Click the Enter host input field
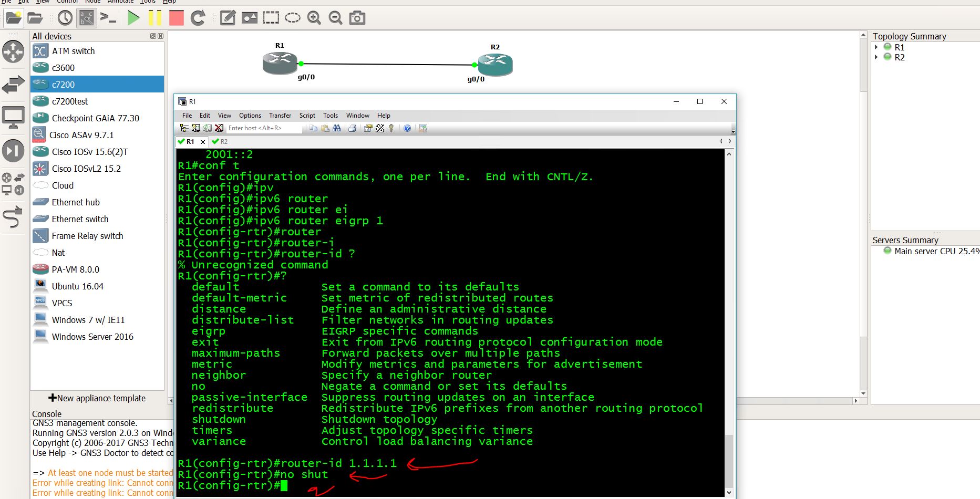 click(264, 128)
